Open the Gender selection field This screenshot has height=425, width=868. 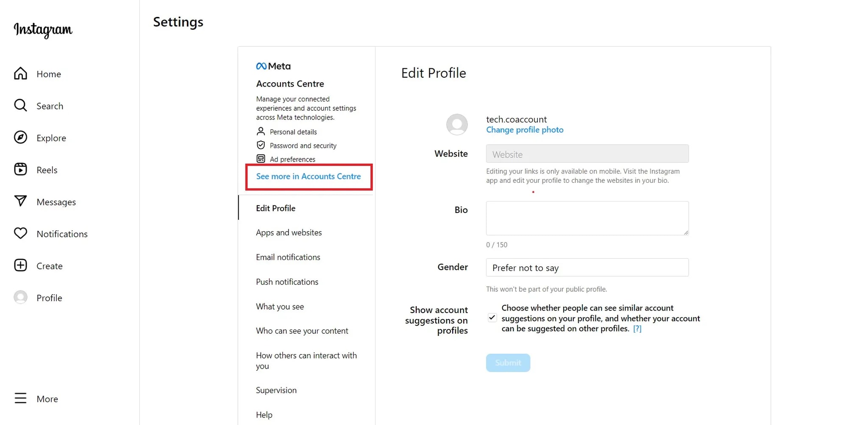(x=587, y=268)
